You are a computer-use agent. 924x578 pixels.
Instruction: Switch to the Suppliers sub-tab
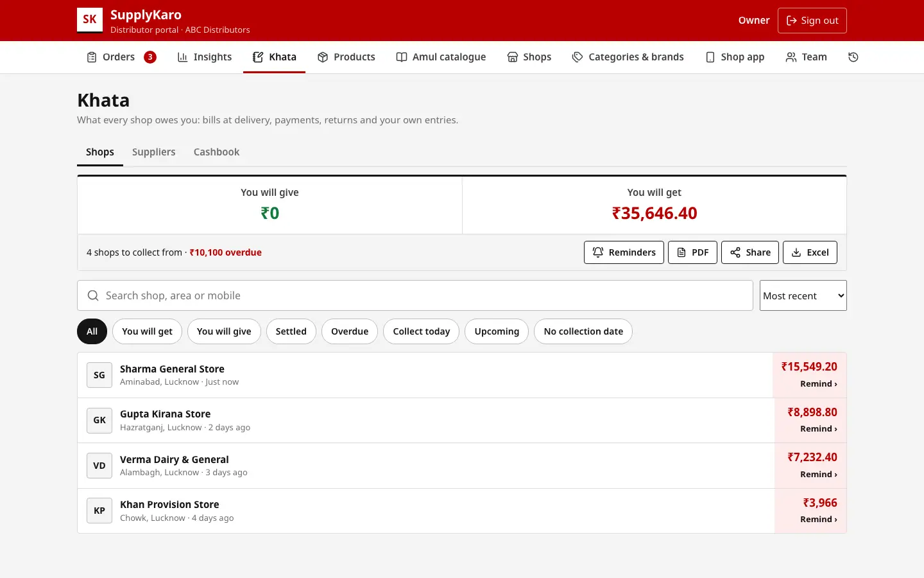154,152
